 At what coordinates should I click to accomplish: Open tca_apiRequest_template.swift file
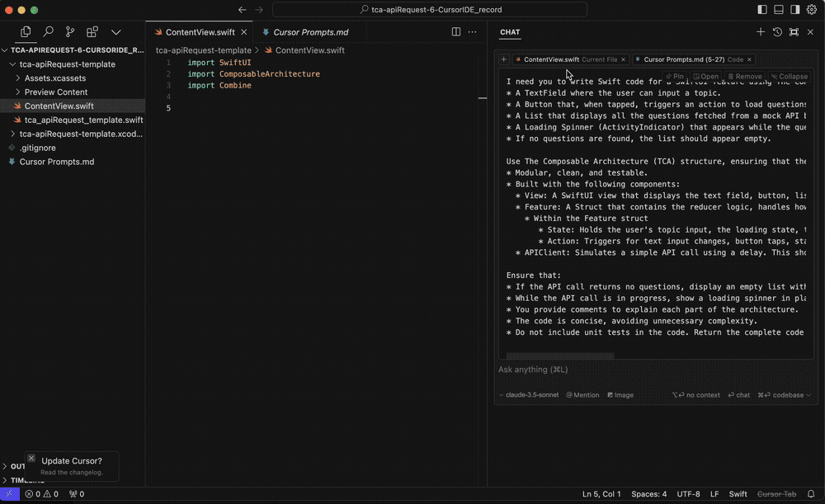coord(73,120)
